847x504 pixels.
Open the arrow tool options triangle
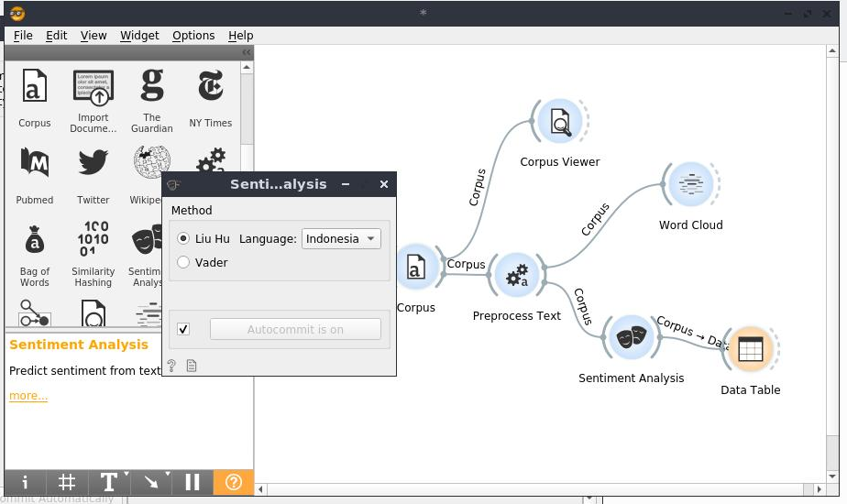[x=168, y=474]
